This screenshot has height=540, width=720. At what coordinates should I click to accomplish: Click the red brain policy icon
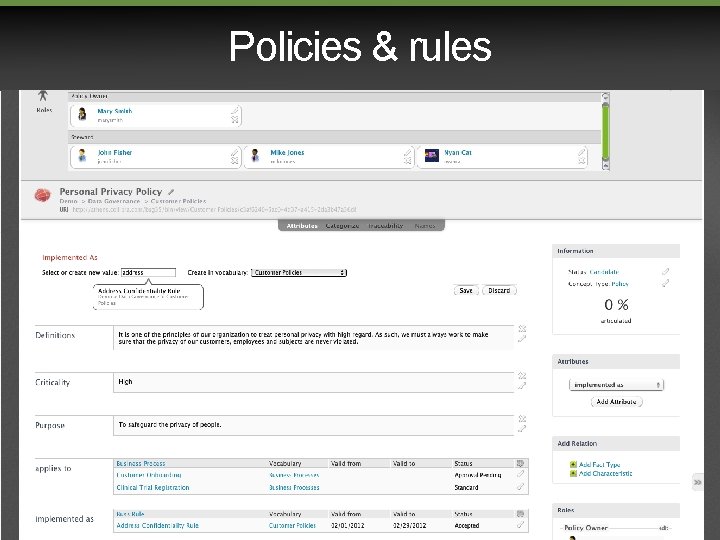(x=42, y=195)
